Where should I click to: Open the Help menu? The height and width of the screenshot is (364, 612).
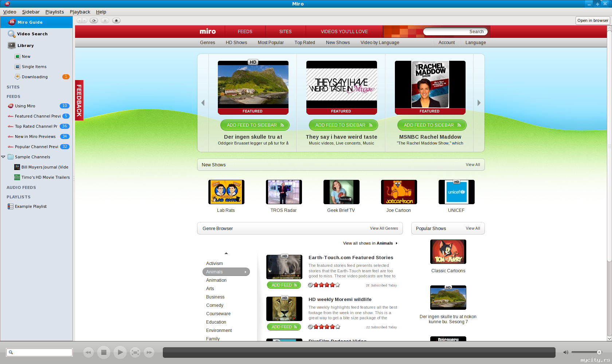point(101,12)
